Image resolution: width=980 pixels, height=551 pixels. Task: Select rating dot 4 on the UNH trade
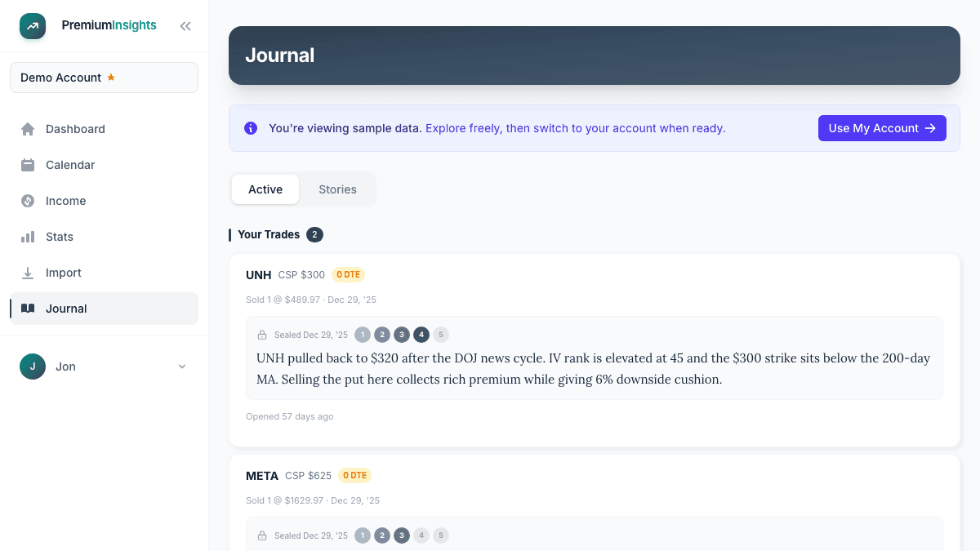click(x=421, y=334)
